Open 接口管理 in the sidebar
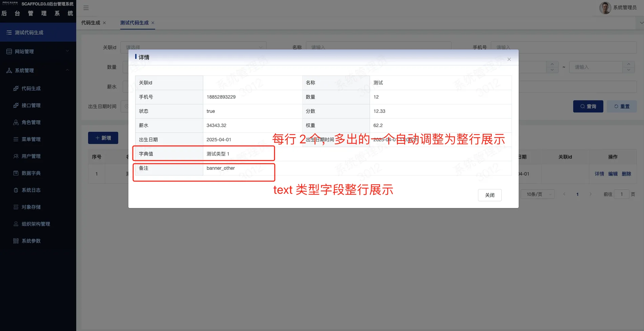The width and height of the screenshot is (644, 331). point(38,105)
